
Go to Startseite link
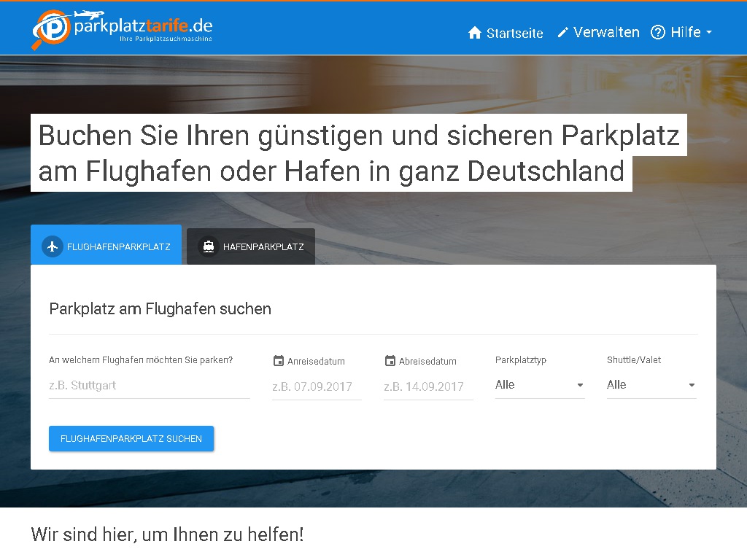coord(514,33)
